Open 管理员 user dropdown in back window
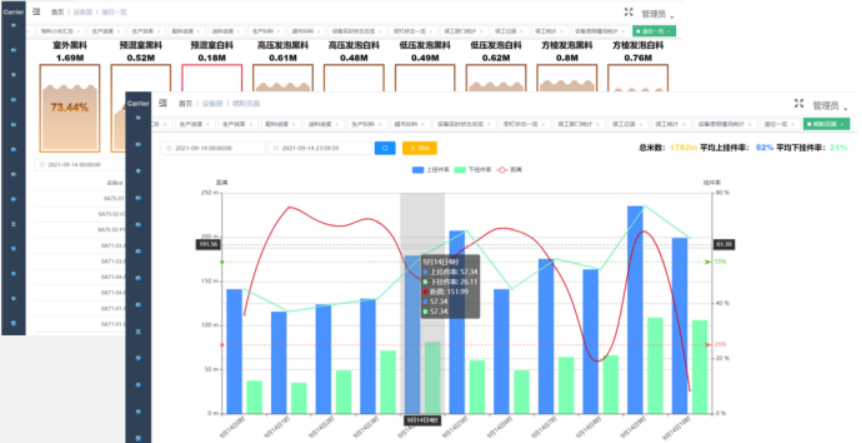 (x=657, y=14)
